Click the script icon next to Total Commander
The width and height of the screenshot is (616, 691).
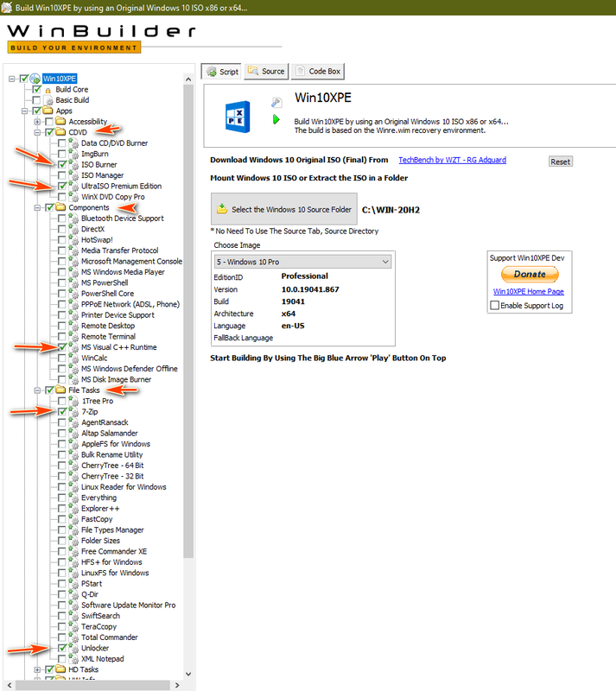73,637
